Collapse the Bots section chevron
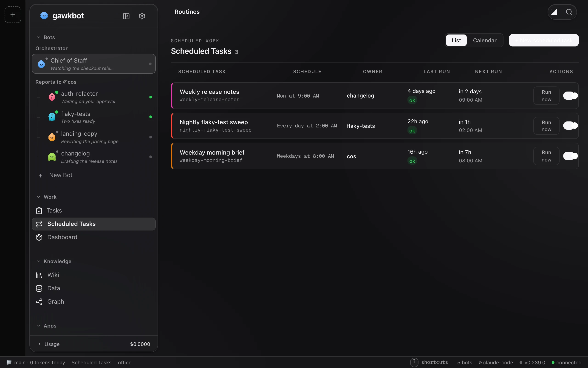This screenshot has width=588, height=368. point(38,37)
